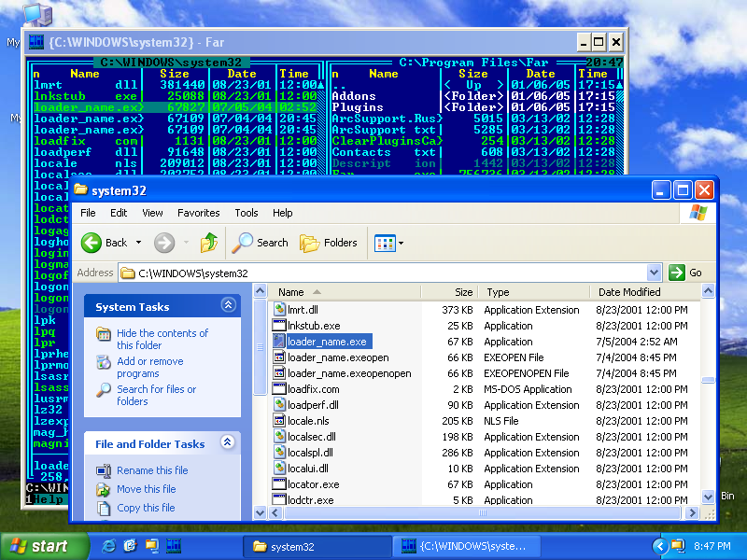Viewport: 747px width, 560px height.
Task: Click the Rename this file icon
Action: (104, 470)
